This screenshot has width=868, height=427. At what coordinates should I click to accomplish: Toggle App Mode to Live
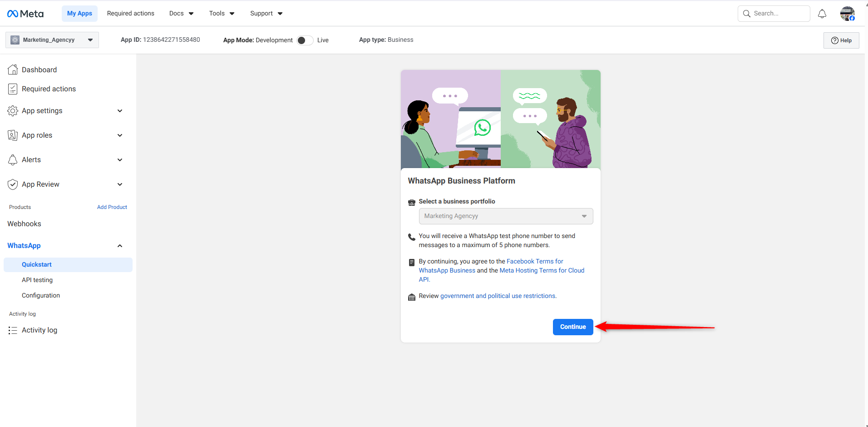(305, 40)
